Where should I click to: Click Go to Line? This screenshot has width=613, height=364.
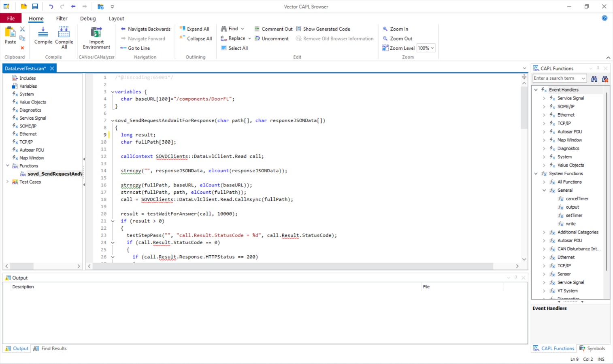pos(135,48)
